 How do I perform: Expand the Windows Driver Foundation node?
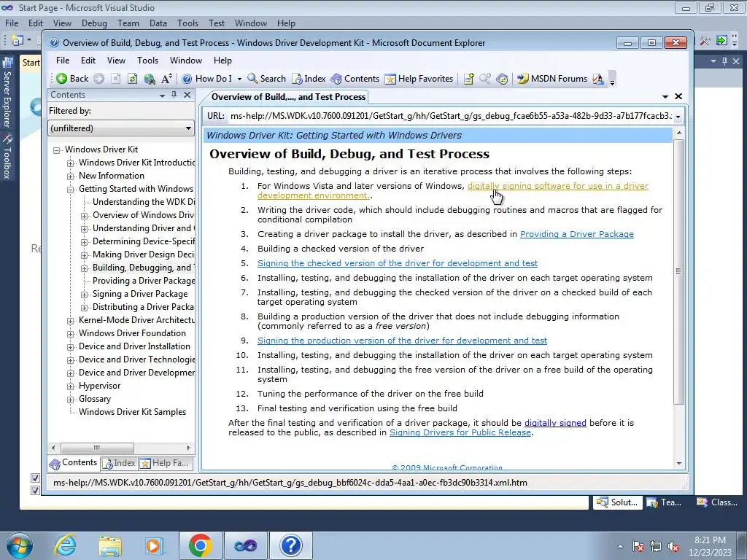click(x=71, y=334)
